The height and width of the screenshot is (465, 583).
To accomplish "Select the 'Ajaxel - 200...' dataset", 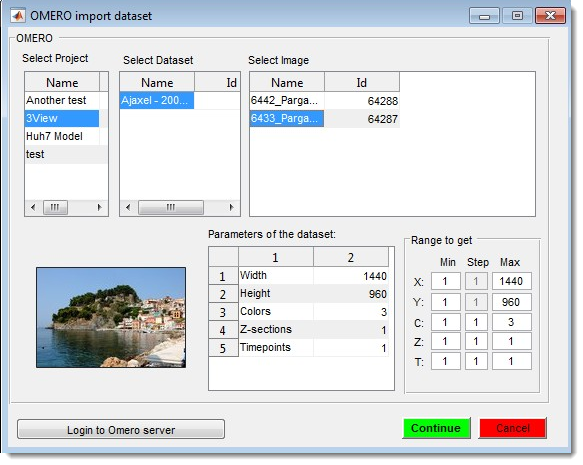I will 157,100.
